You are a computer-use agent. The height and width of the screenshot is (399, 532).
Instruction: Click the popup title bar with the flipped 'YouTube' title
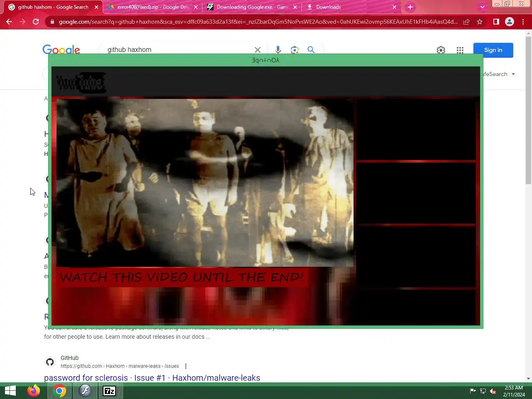[x=266, y=60]
